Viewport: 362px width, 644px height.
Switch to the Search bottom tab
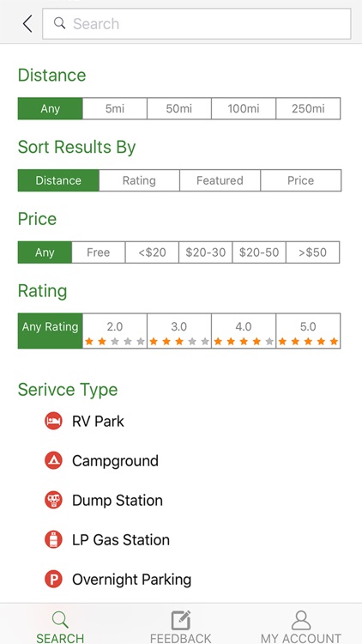[x=60, y=627]
